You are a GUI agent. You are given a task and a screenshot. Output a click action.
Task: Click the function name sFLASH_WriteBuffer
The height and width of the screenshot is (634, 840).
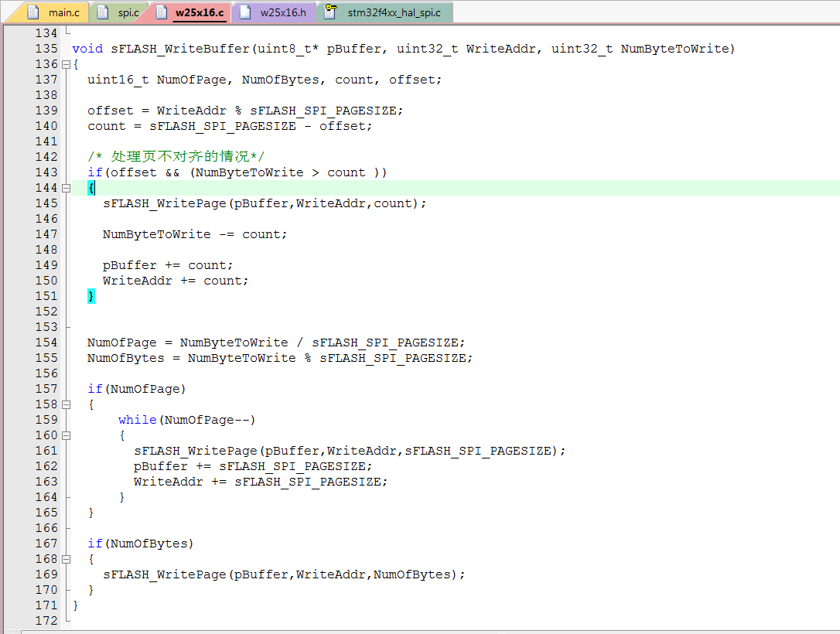(x=180, y=49)
